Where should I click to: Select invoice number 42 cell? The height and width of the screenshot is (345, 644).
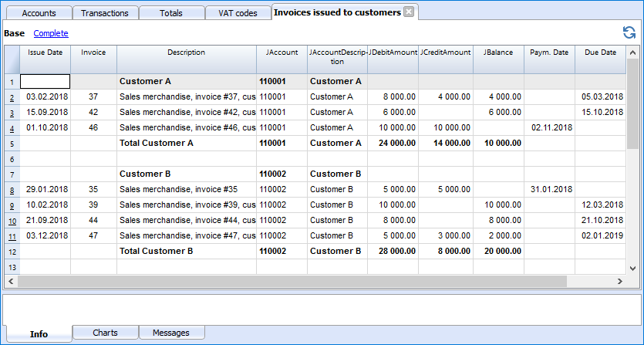[x=93, y=112]
